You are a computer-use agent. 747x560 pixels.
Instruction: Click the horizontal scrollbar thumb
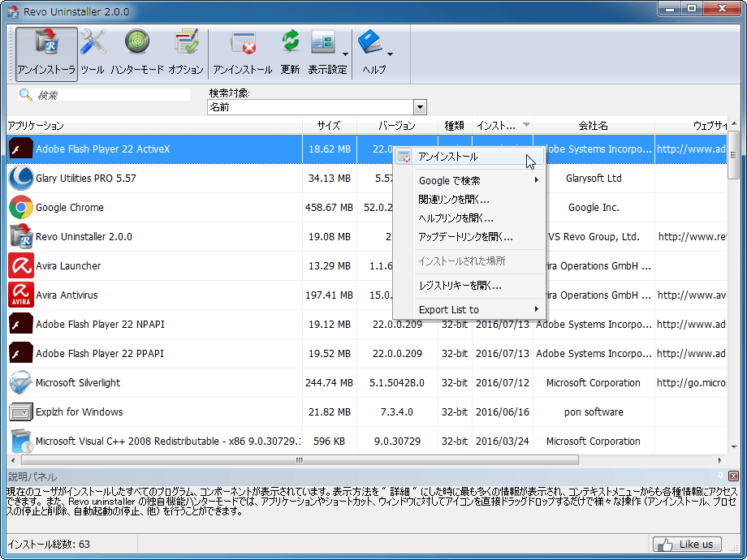[299, 460]
